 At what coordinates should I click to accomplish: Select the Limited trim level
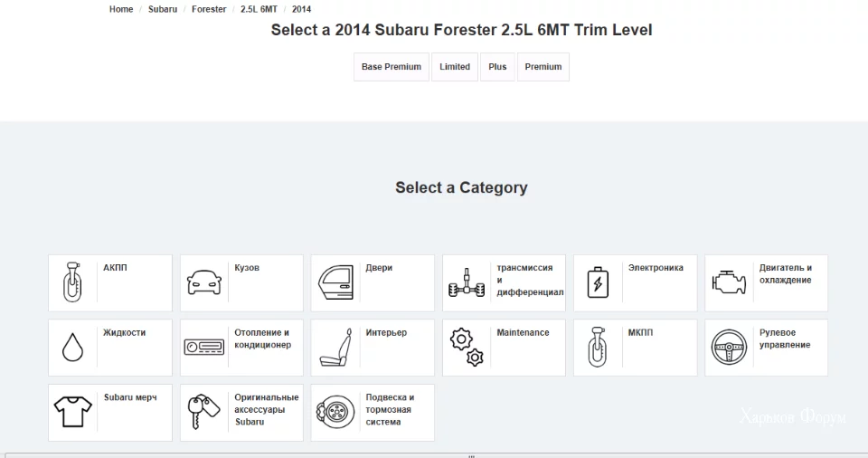pos(455,67)
